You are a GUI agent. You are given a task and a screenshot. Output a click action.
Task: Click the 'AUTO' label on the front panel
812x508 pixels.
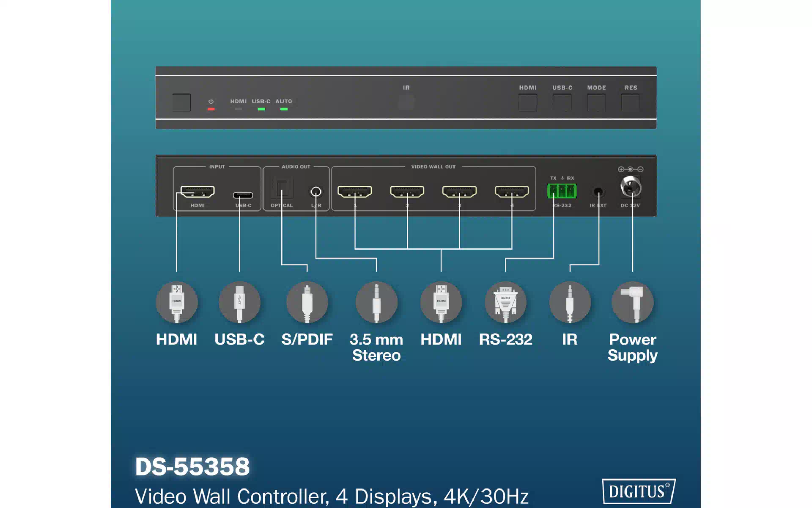[284, 101]
